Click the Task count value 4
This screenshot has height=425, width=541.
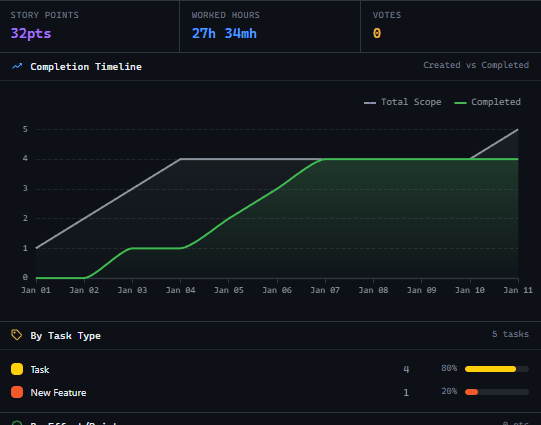406,369
